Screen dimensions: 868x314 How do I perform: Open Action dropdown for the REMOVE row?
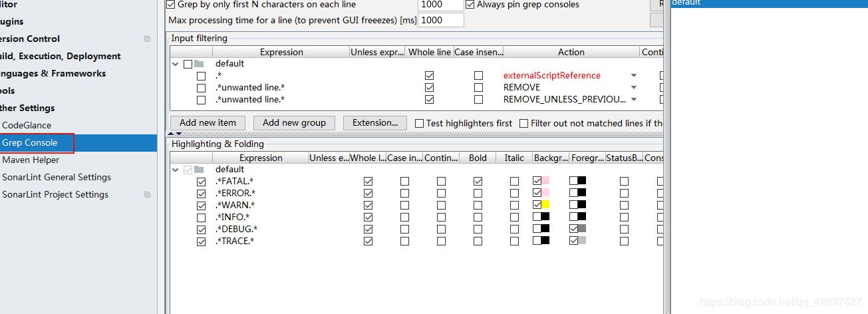634,88
